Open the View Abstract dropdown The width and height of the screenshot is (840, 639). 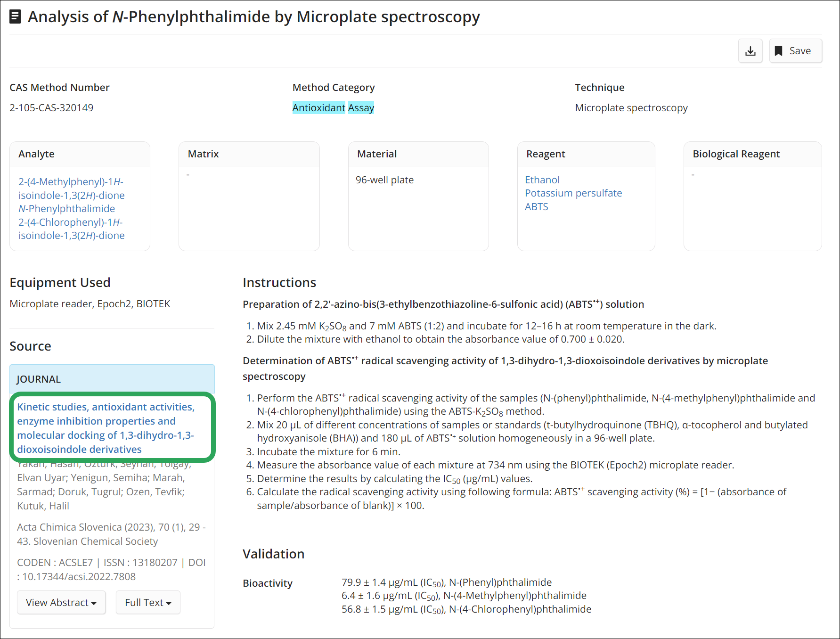click(x=61, y=602)
